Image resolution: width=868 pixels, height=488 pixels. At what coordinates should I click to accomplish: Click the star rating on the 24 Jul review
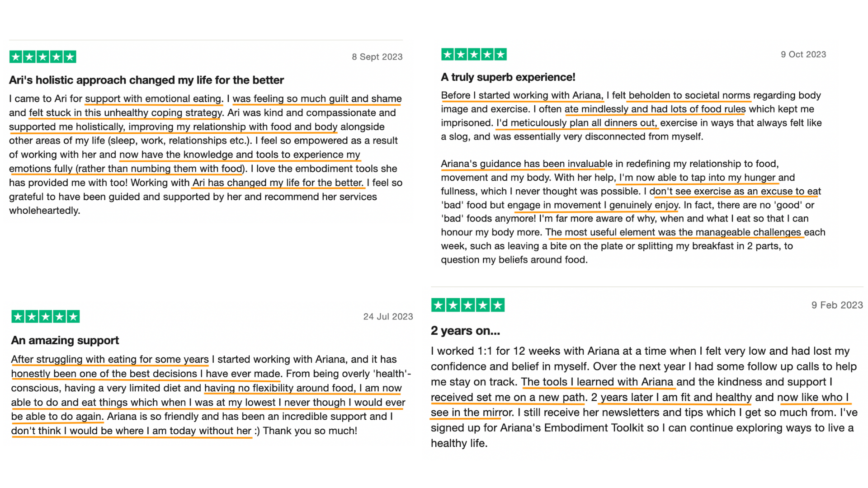pyautogui.click(x=46, y=317)
